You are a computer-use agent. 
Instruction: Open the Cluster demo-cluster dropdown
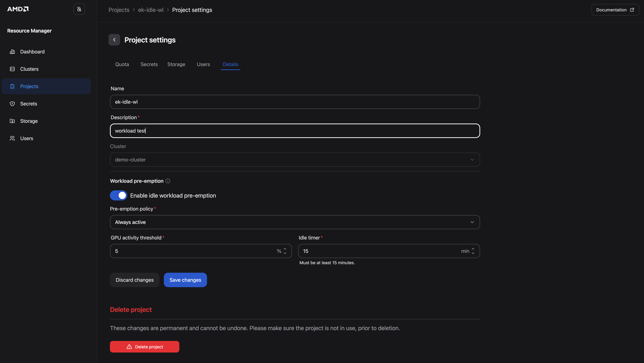click(x=295, y=159)
